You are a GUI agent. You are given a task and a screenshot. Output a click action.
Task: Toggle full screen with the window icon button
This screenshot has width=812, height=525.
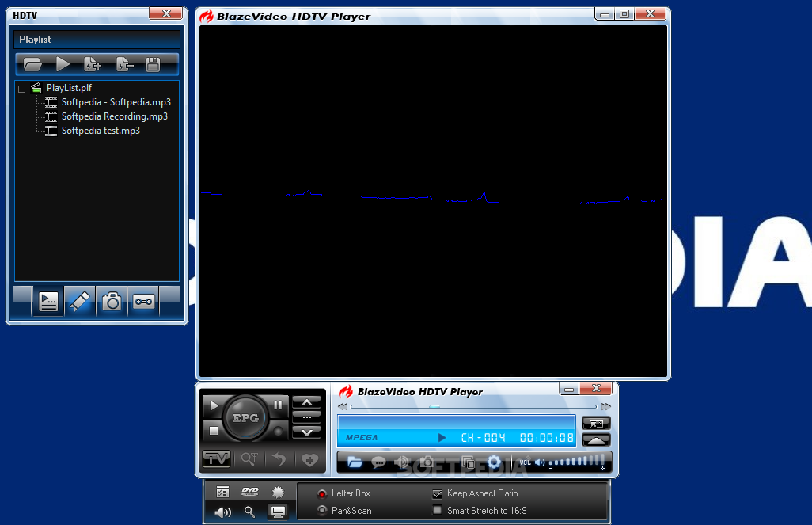coord(596,424)
